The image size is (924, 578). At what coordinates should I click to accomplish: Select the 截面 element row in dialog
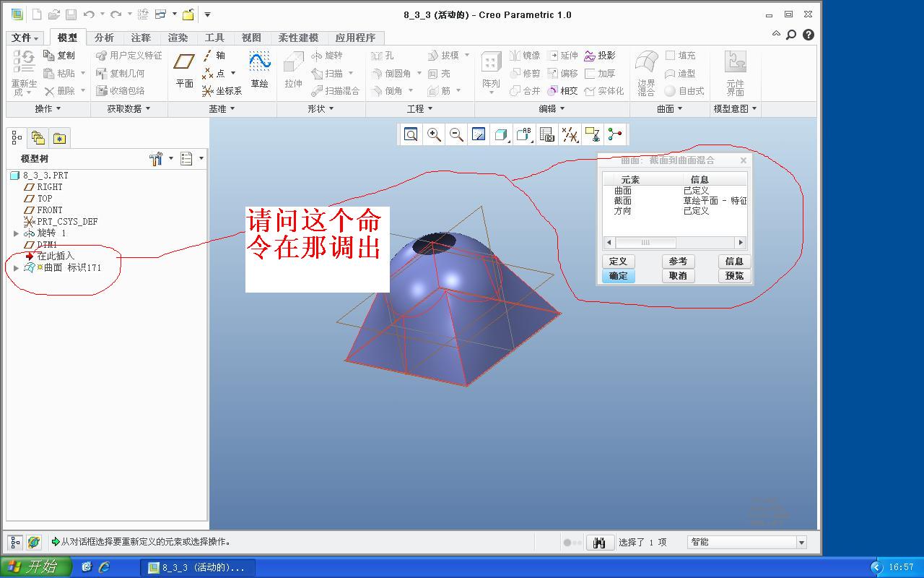point(675,201)
